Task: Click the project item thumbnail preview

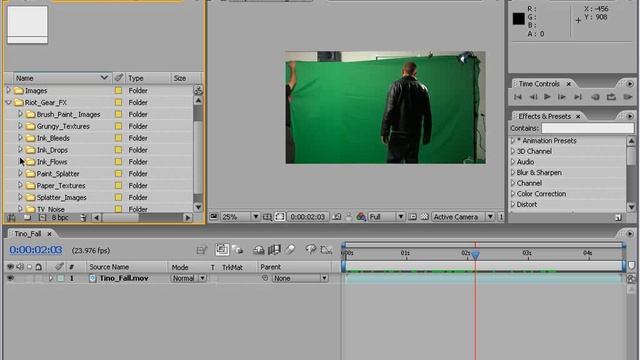Action: tap(27, 24)
